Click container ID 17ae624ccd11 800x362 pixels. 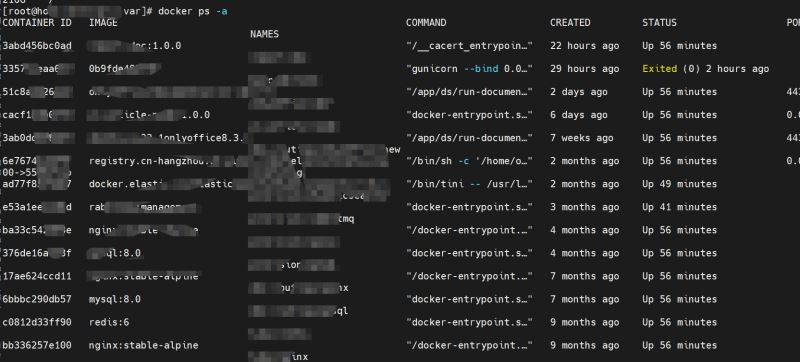(37, 276)
